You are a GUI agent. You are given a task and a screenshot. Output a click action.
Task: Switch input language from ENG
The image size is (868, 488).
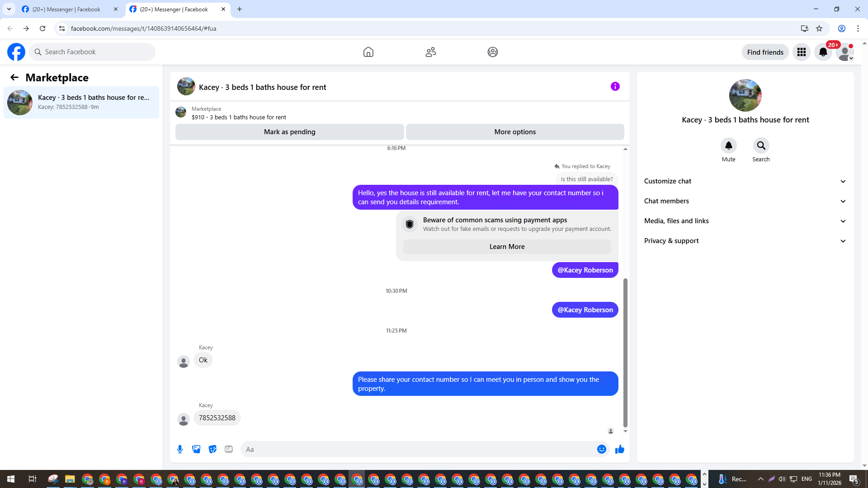(807, 479)
